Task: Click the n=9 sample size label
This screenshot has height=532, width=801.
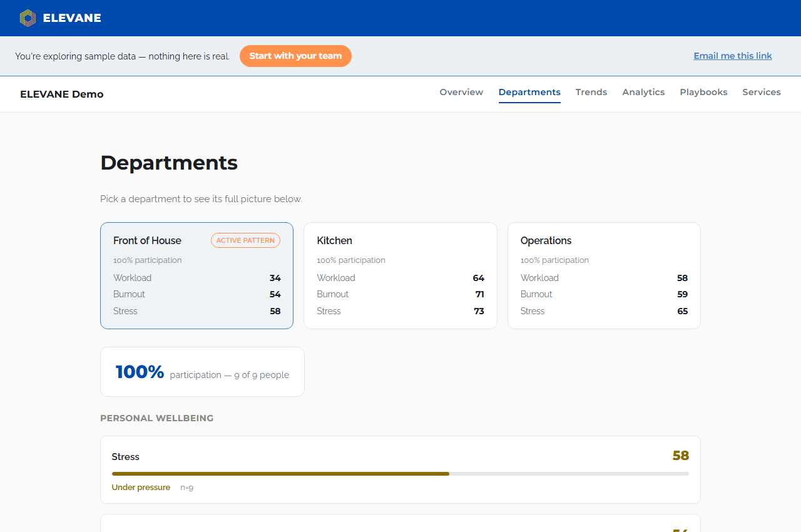Action: (x=186, y=488)
